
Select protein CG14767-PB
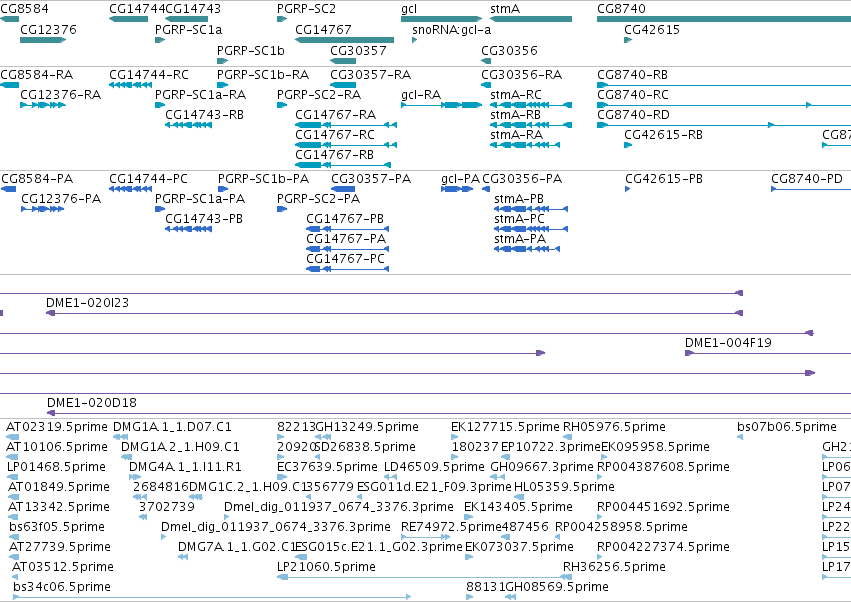pyautogui.click(x=345, y=219)
